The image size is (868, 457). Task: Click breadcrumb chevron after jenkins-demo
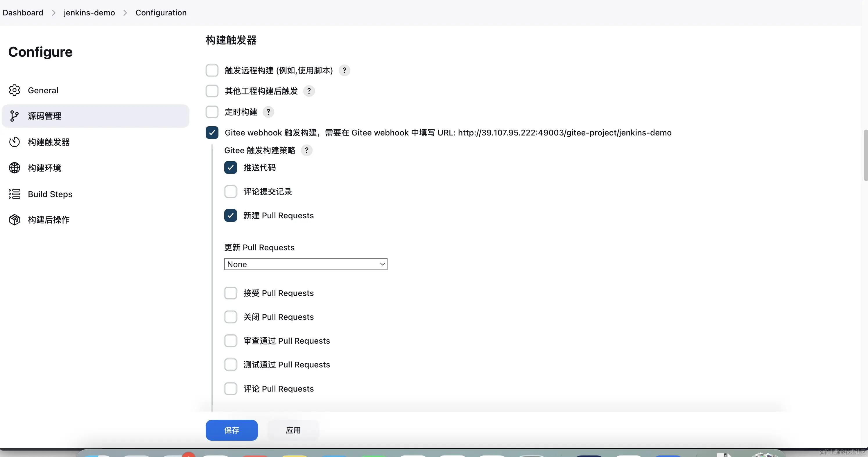(x=125, y=13)
